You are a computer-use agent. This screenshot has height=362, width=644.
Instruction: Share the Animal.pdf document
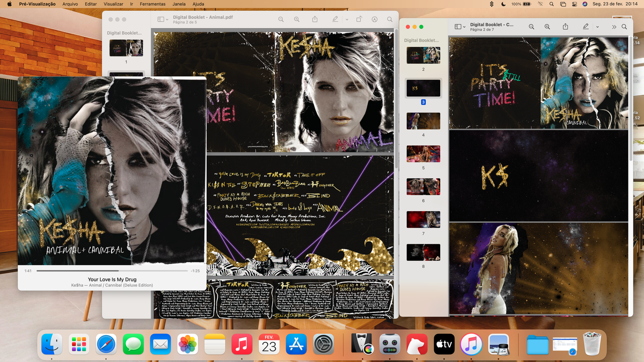tap(315, 19)
